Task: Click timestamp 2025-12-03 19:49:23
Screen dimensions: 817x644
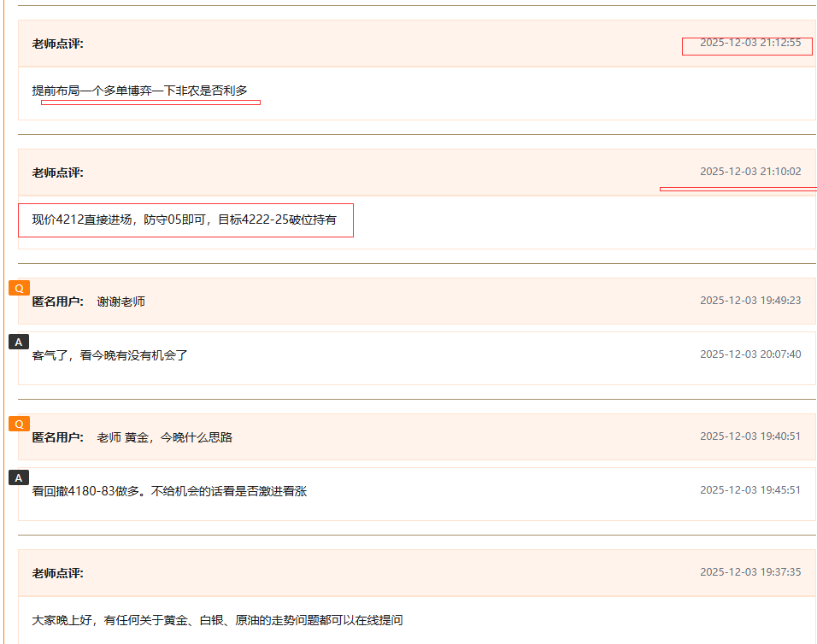Action: tap(750, 301)
